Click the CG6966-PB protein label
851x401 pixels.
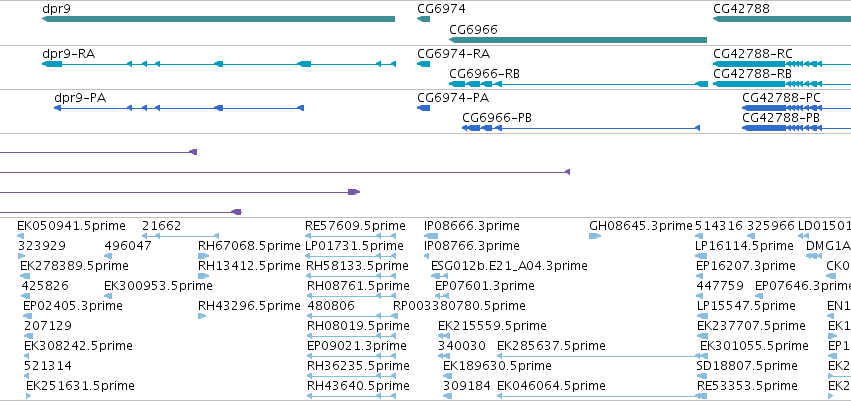click(x=497, y=118)
